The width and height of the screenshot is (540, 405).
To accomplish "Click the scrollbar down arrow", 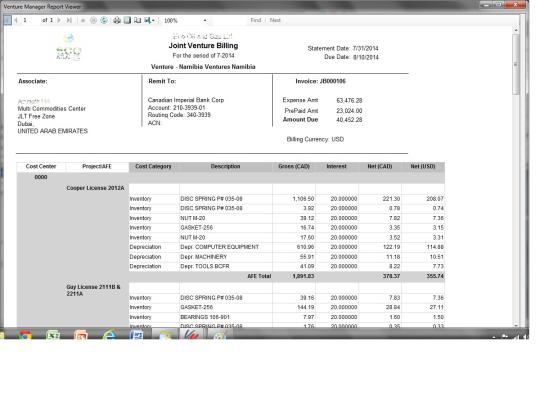I will pos(516,325).
